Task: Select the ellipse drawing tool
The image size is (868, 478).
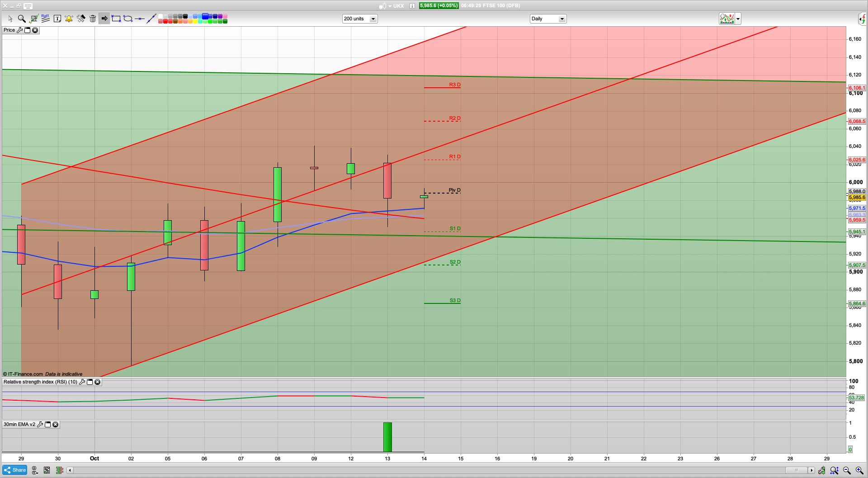Action: pos(127,19)
